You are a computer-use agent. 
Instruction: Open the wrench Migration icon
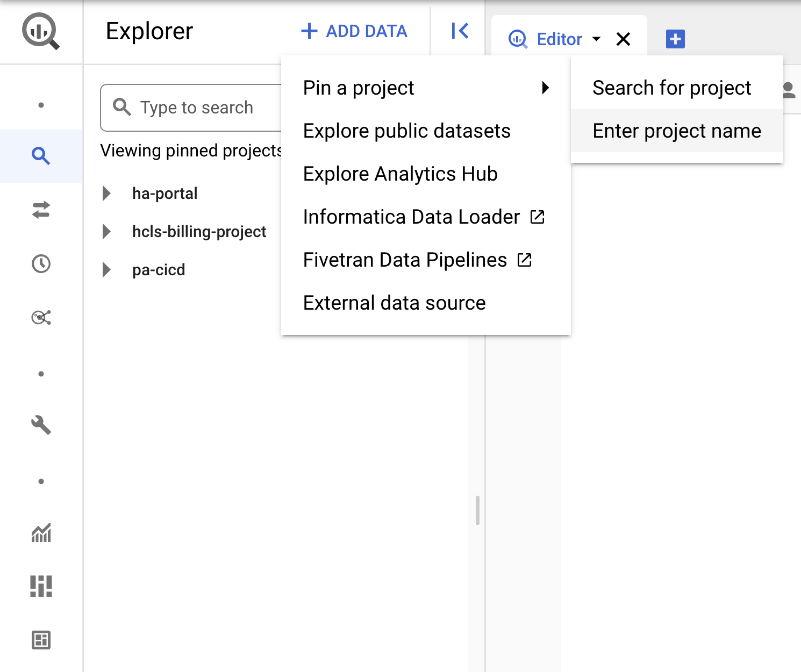(41, 425)
